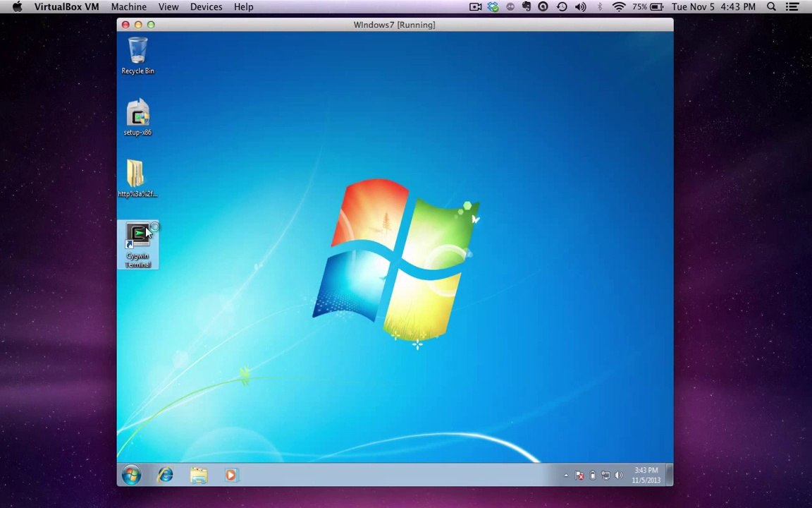The width and height of the screenshot is (812, 508).
Task: Open the Windows volume tray icon
Action: pos(618,476)
